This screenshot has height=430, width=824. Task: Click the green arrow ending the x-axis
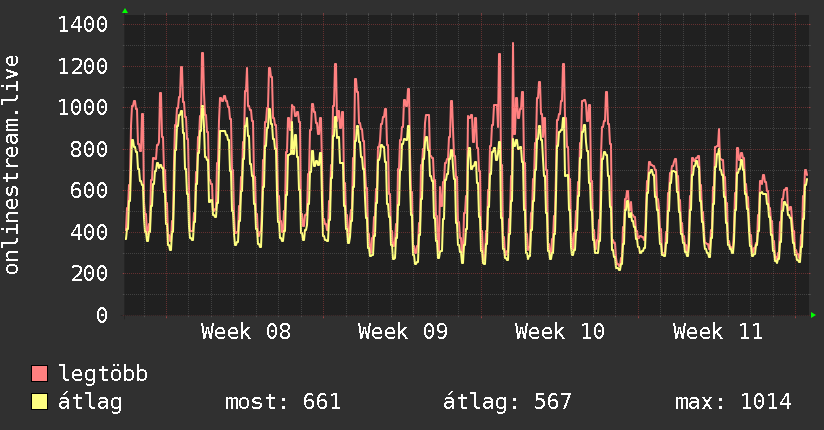[x=813, y=315]
